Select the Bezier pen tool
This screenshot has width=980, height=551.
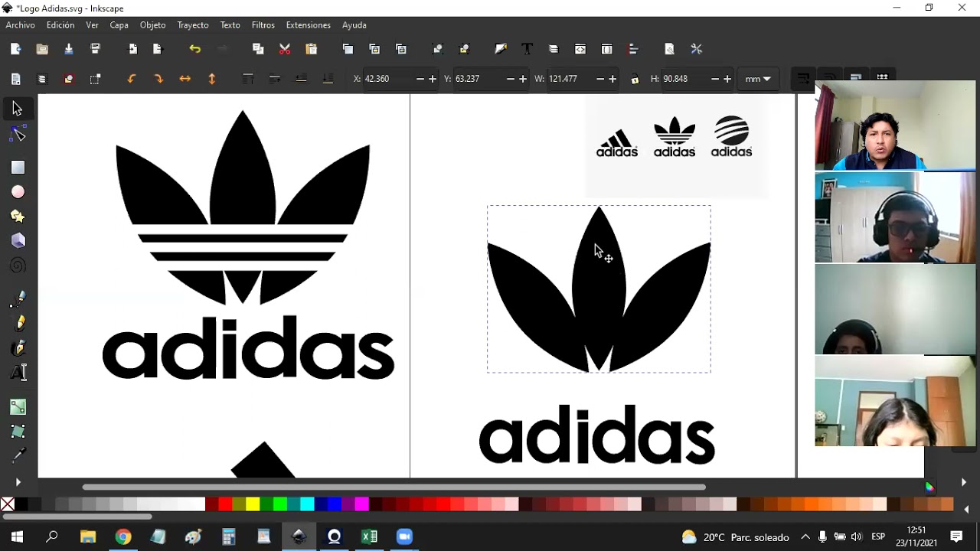(x=18, y=298)
